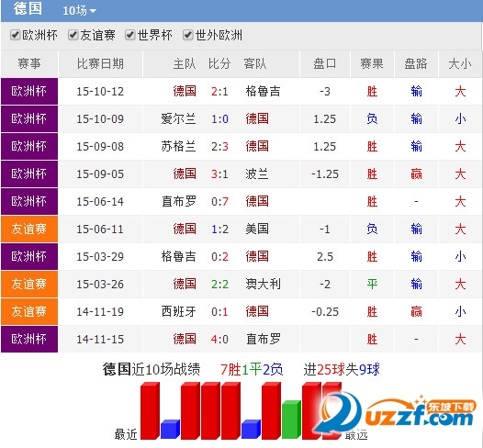This screenshot has width=483, height=448.
Task: Select the 比赛日期 column header
Action: (x=100, y=63)
